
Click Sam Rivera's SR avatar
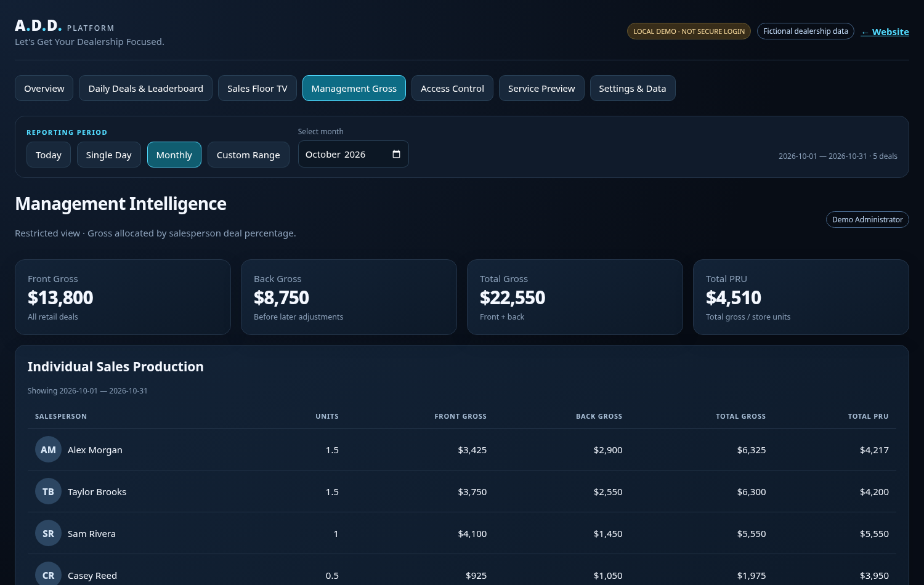48,533
